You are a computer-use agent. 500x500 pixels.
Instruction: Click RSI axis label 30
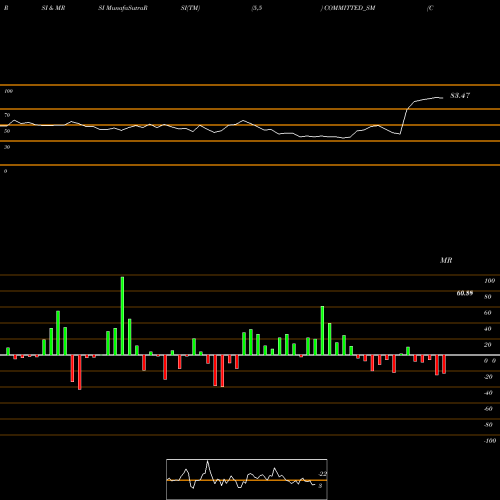click(7, 147)
